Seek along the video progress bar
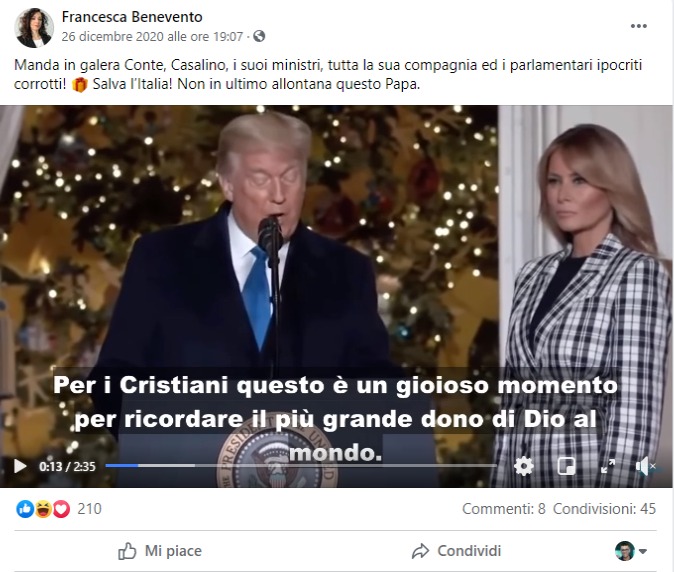Image resolution: width=674 pixels, height=572 pixels. pyautogui.click(x=301, y=465)
